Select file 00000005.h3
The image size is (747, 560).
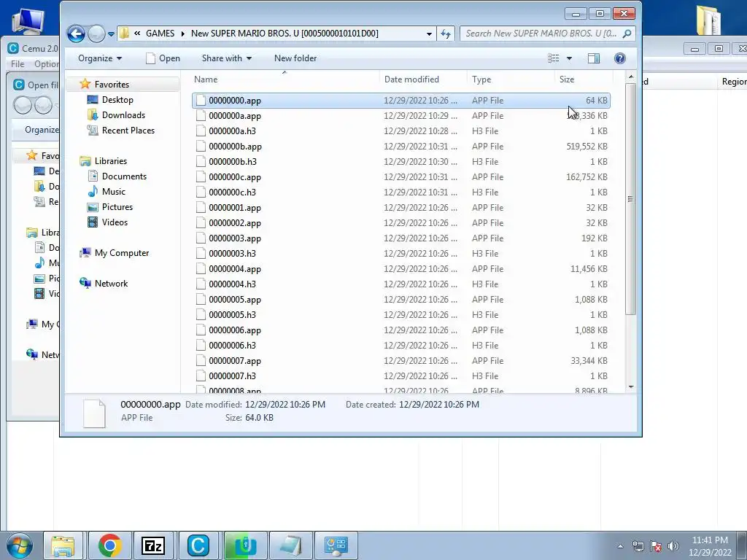pos(401,315)
